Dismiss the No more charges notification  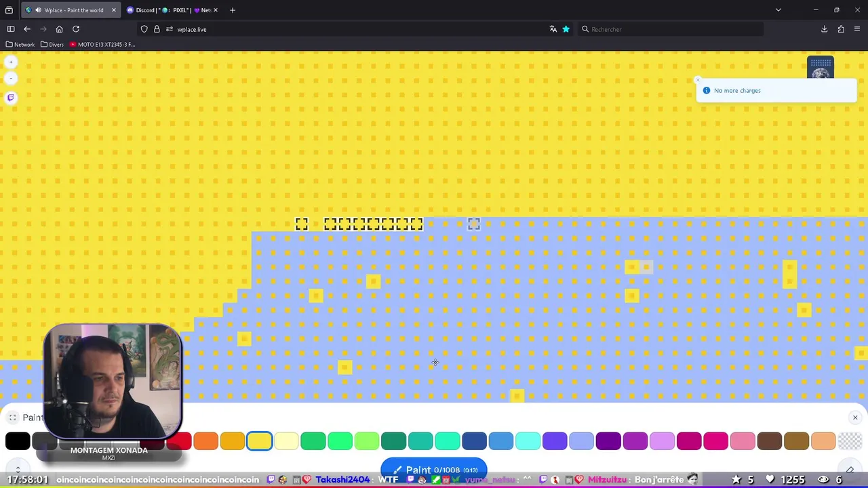pos(698,80)
